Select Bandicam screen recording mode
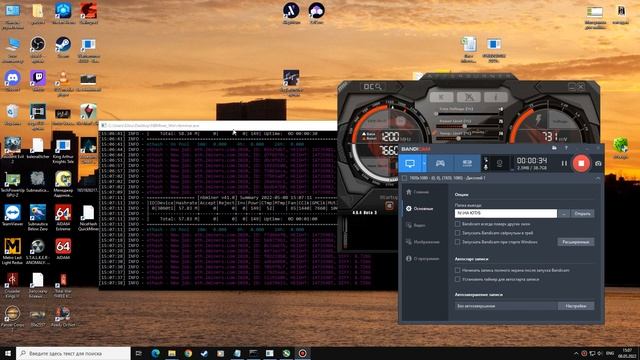Viewport: 640px width, 360px height. (410, 163)
